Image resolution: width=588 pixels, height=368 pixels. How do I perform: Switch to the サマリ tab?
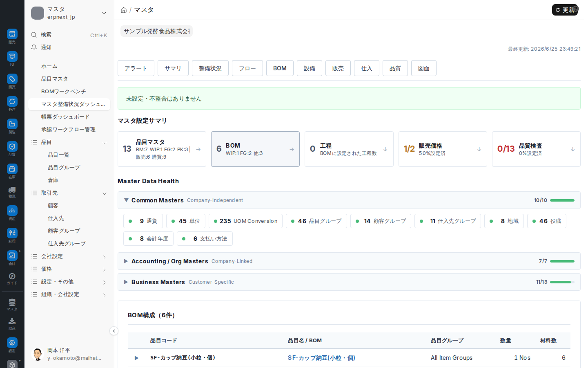[x=173, y=68]
